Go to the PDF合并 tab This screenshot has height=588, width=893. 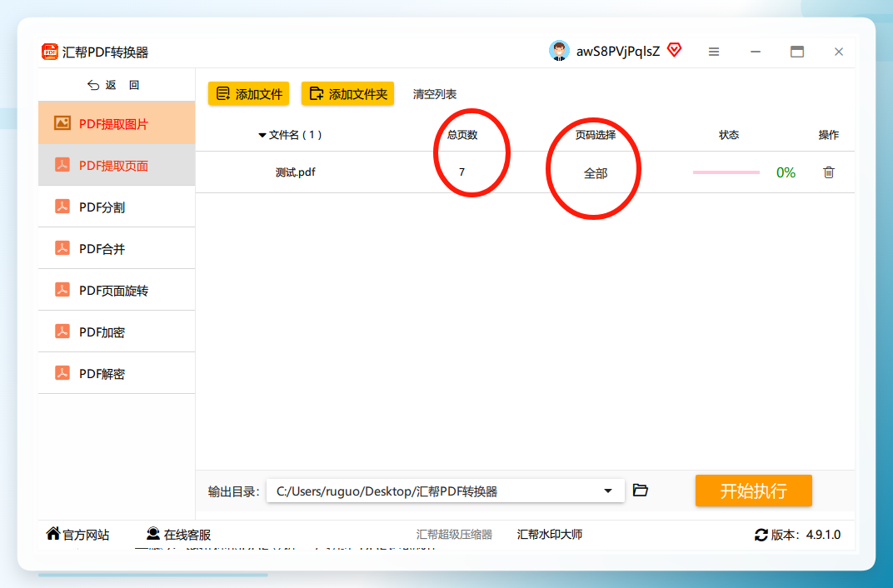[x=117, y=248]
